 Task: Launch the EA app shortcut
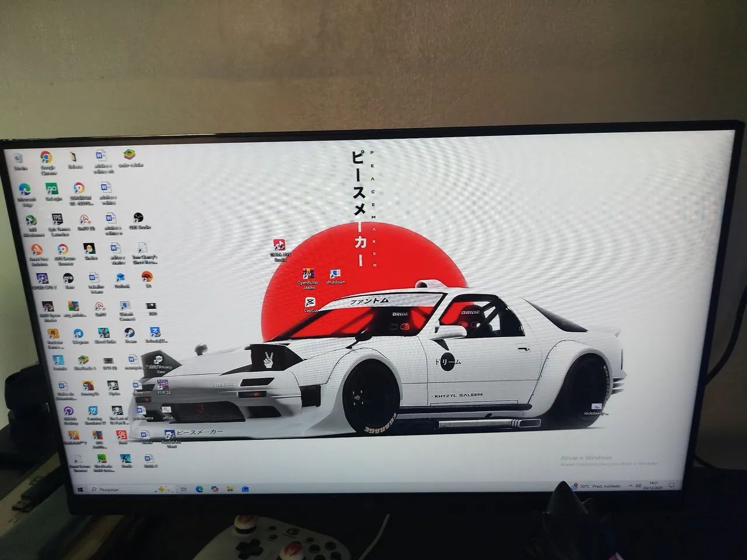coord(148,277)
